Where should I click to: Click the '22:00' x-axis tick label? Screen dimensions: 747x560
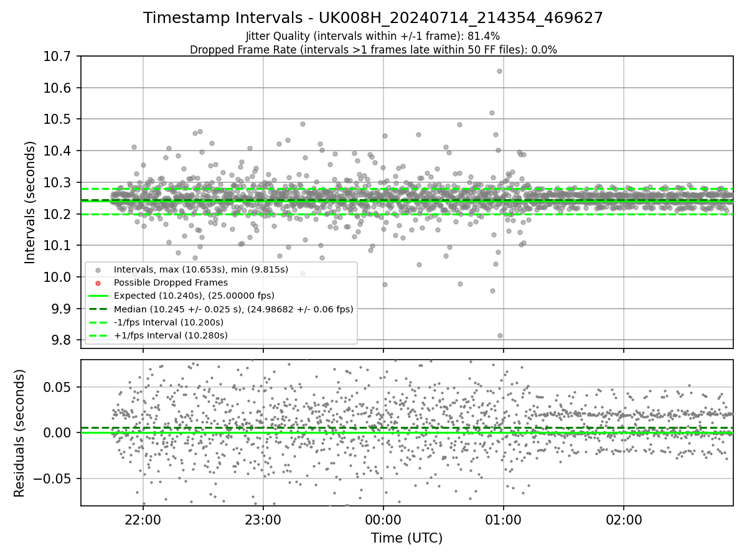[143, 519]
